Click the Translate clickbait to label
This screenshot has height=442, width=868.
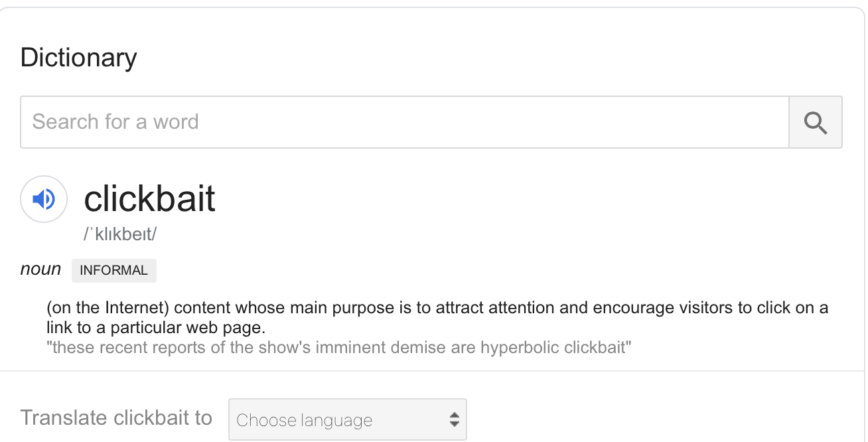(116, 418)
